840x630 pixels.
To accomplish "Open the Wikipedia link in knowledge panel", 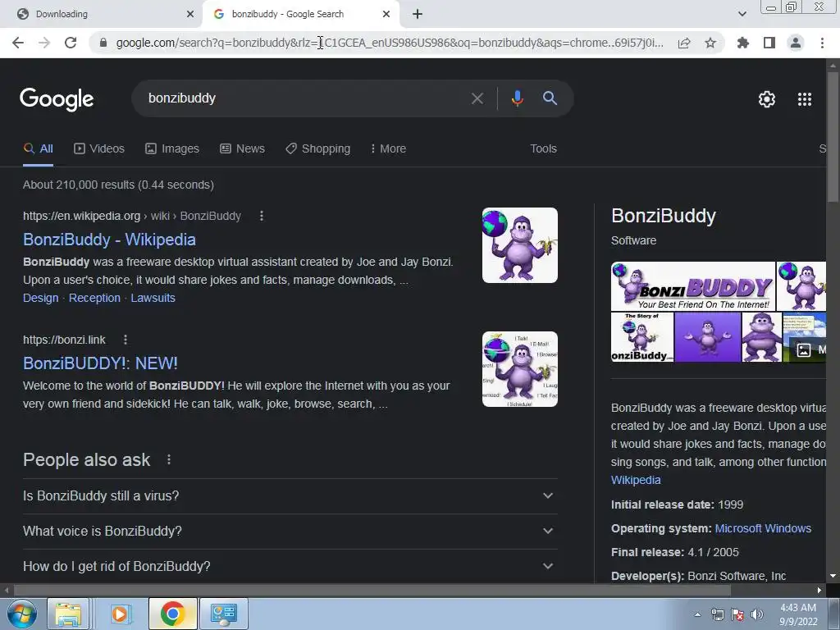I will point(636,480).
